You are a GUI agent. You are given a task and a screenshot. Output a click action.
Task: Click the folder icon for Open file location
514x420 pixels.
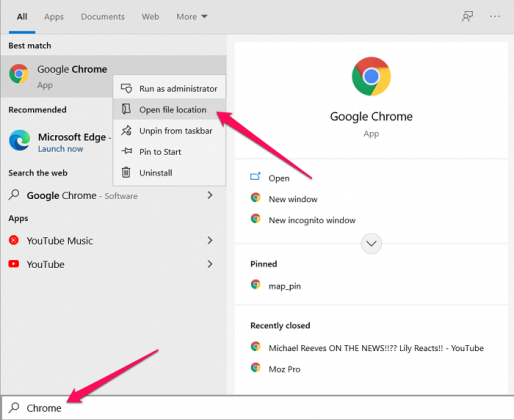tap(126, 109)
